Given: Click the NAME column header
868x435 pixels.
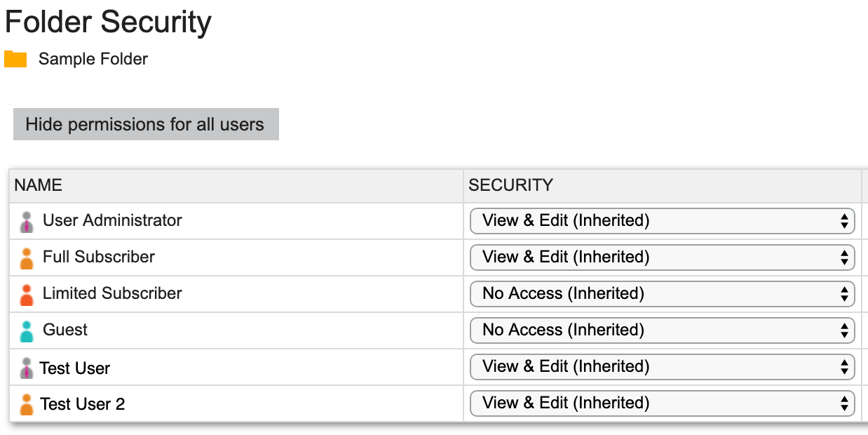Looking at the screenshot, I should point(38,185).
